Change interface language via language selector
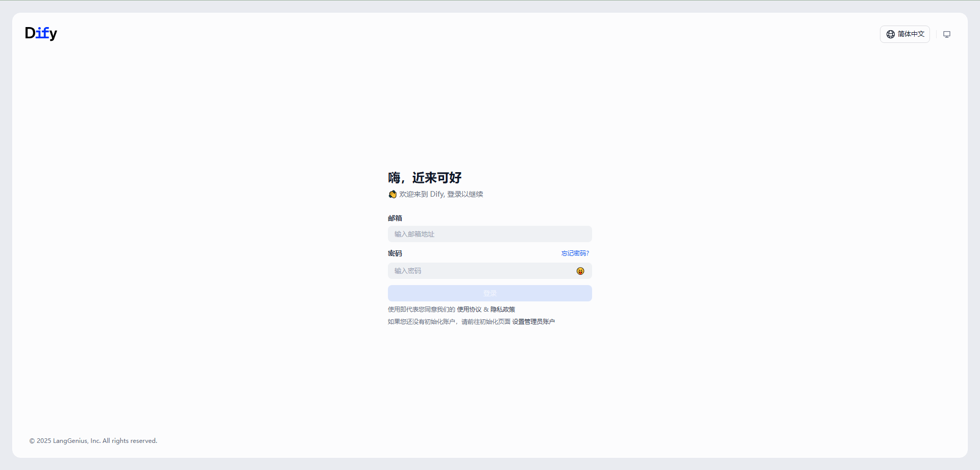The width and height of the screenshot is (980, 470). 905,34
